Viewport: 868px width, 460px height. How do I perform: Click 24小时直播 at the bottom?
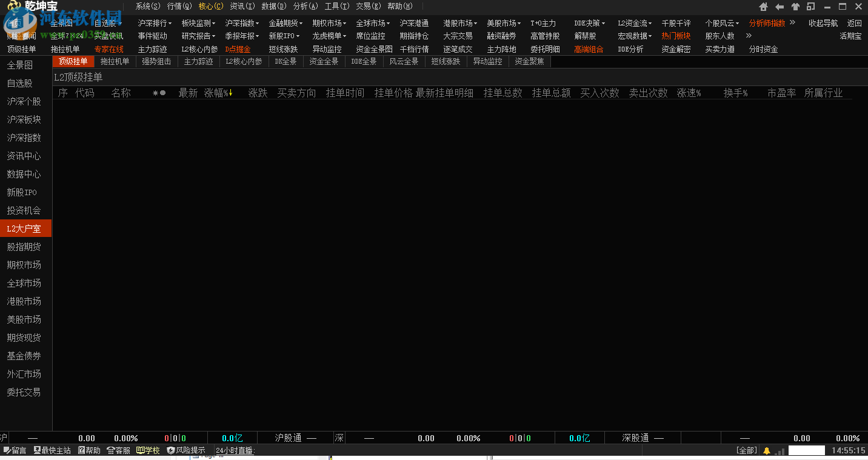235,450
